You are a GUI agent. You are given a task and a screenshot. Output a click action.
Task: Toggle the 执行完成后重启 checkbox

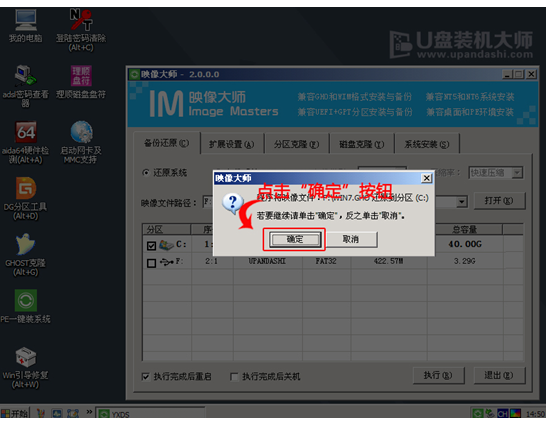point(146,377)
